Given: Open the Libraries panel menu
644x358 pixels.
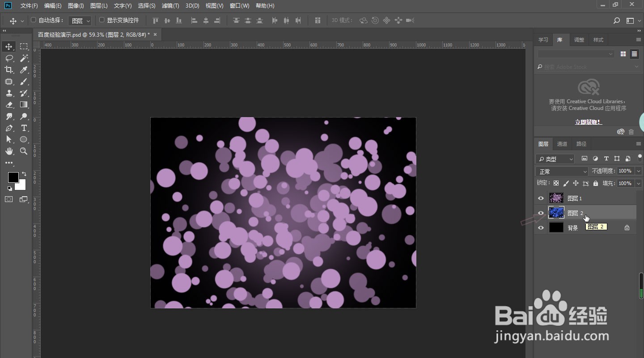Looking at the screenshot, I should (x=639, y=40).
